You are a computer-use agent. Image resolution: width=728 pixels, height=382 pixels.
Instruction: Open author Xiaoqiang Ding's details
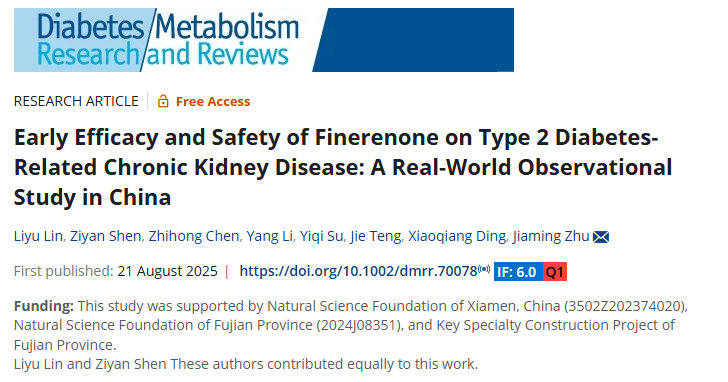[x=457, y=236]
